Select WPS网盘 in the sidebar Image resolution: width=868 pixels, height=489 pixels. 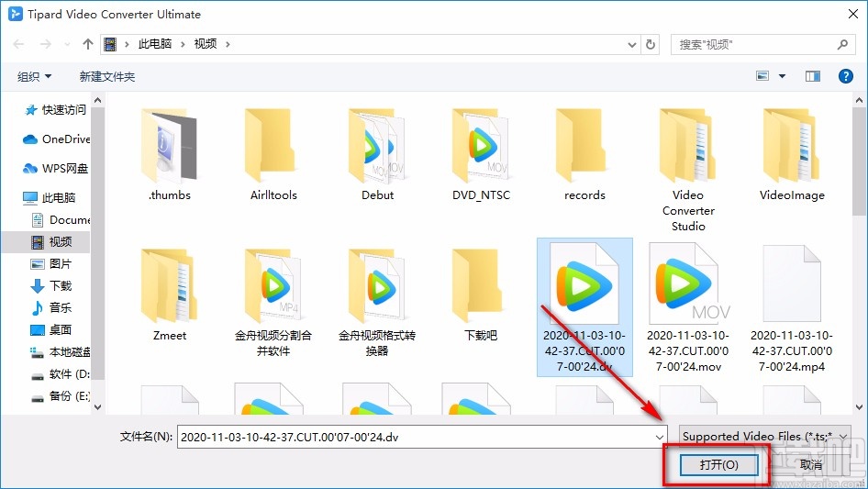click(x=55, y=169)
